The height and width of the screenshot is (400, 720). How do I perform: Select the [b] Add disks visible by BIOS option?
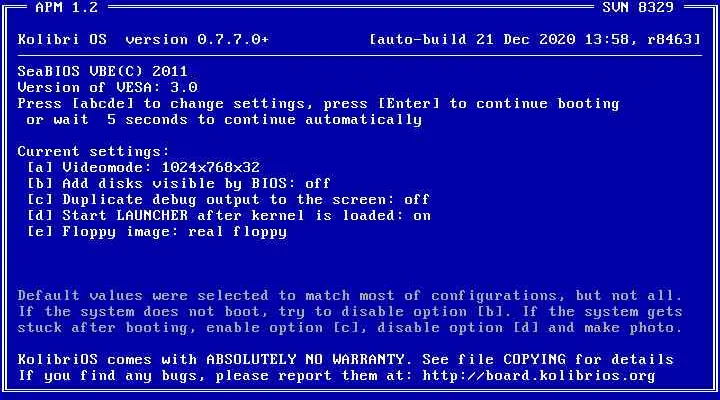tap(179, 183)
